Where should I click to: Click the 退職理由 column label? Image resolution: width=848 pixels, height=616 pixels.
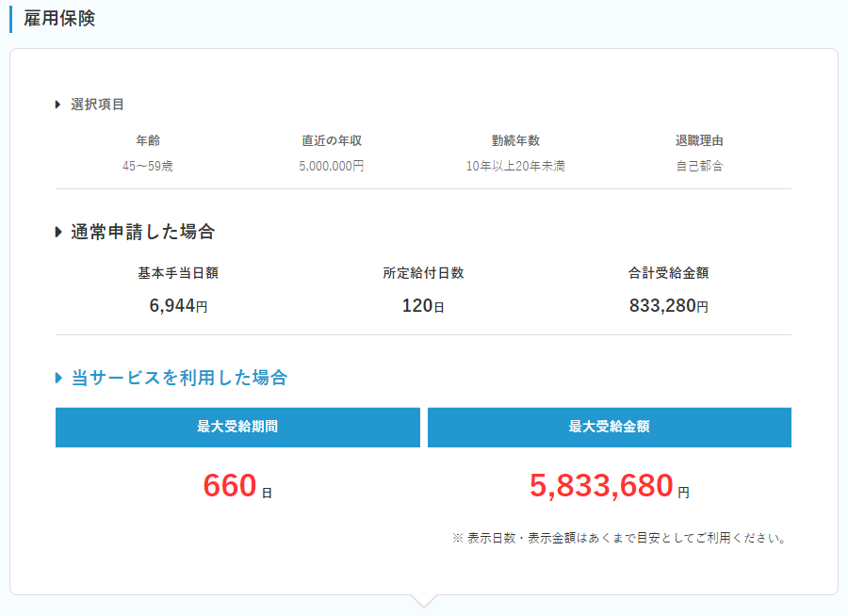pyautogui.click(x=699, y=140)
